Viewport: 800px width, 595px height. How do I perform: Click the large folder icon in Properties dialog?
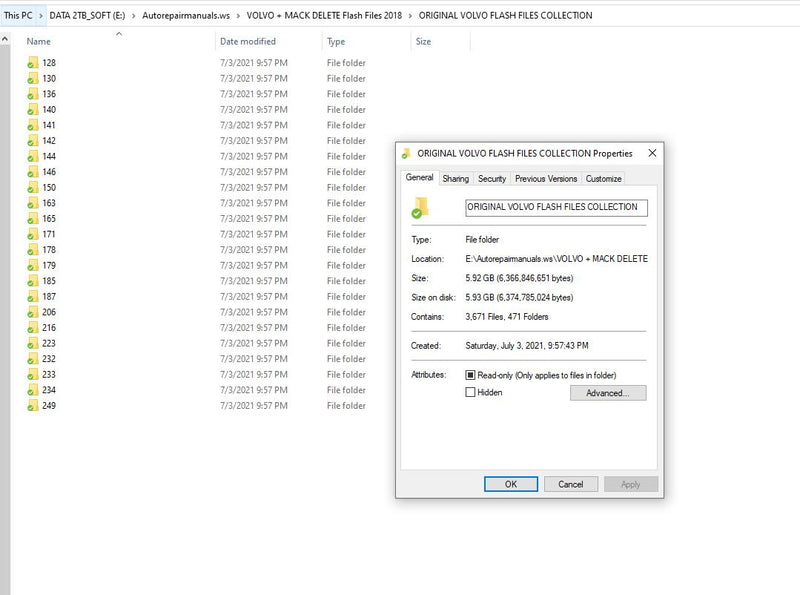(419, 208)
